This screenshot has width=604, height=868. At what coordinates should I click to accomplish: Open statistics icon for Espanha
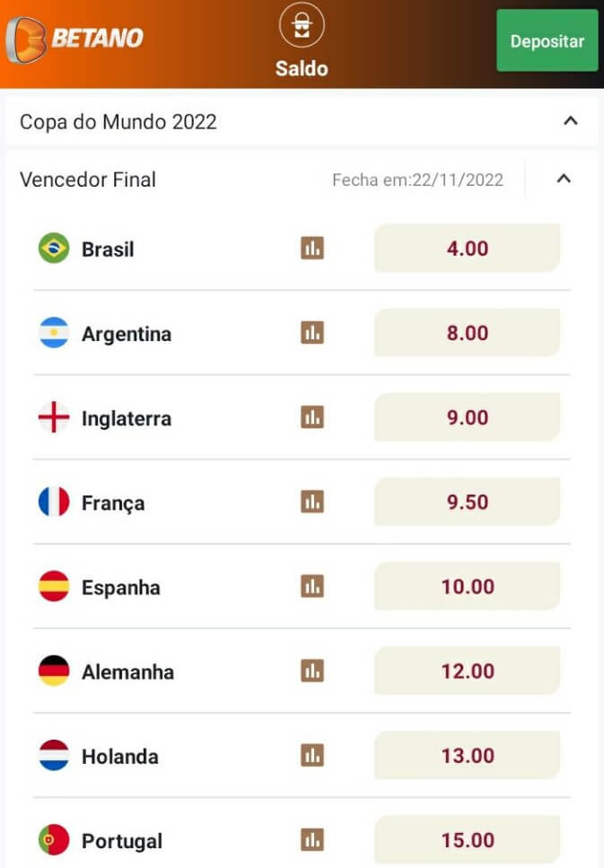(x=312, y=586)
